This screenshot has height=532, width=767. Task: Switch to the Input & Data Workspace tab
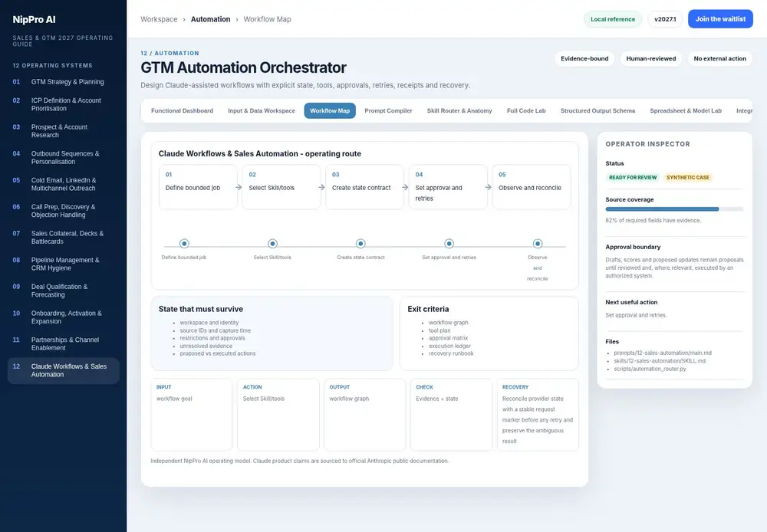[262, 110]
